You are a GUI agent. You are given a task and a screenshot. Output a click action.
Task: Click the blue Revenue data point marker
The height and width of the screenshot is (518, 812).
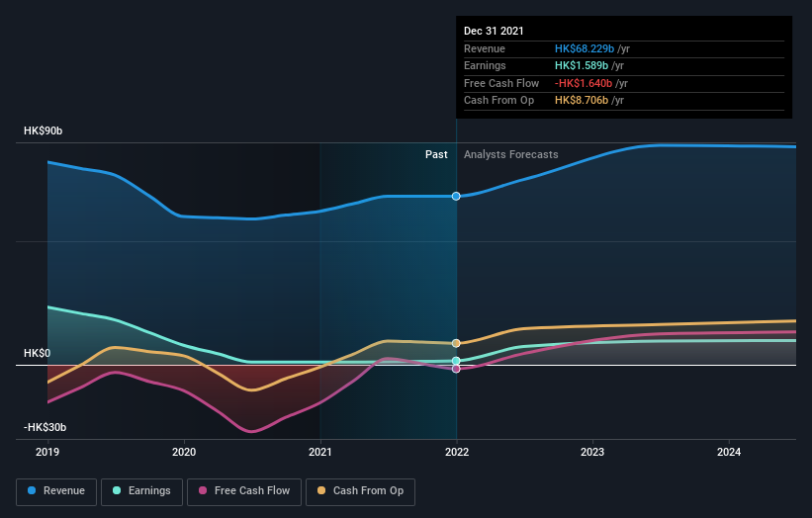[x=456, y=196]
